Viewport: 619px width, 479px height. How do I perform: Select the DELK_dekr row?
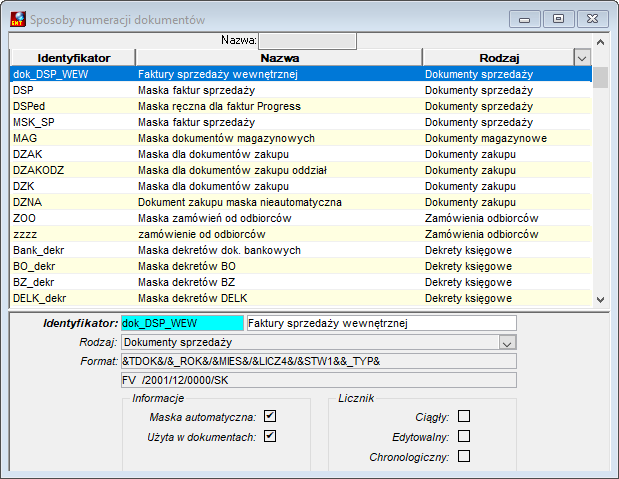pyautogui.click(x=301, y=298)
